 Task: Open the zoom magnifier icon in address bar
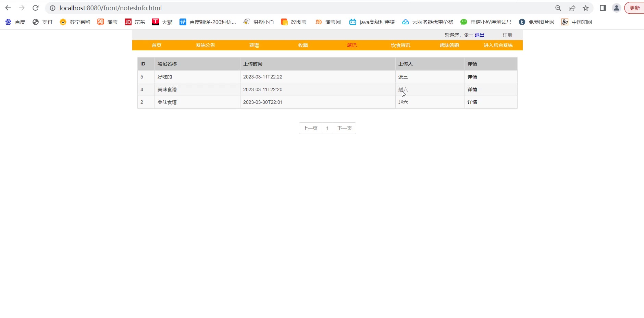coord(558,8)
